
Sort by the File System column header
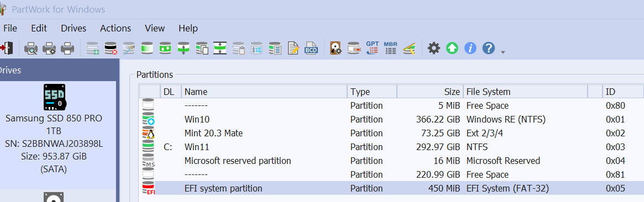525,92
